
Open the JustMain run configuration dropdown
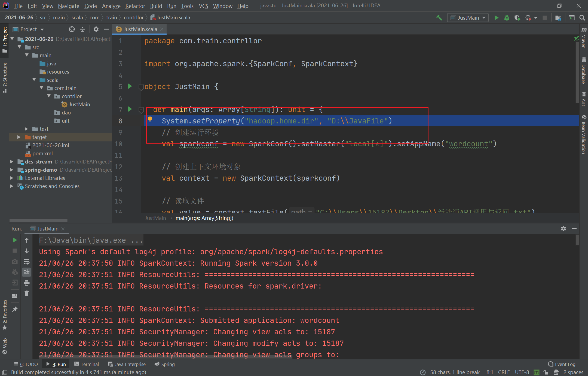click(468, 18)
